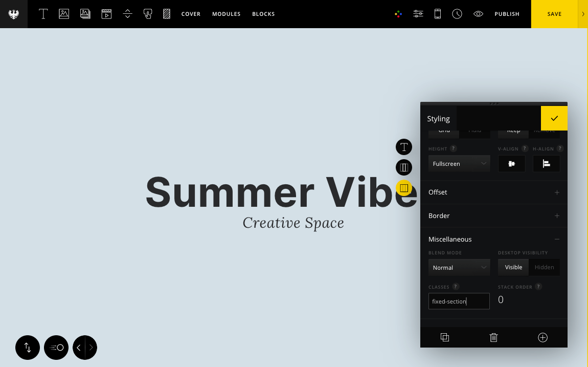Screen dimensions: 588x367
Task: Duplicate the section using the copy icon
Action: pos(445,337)
